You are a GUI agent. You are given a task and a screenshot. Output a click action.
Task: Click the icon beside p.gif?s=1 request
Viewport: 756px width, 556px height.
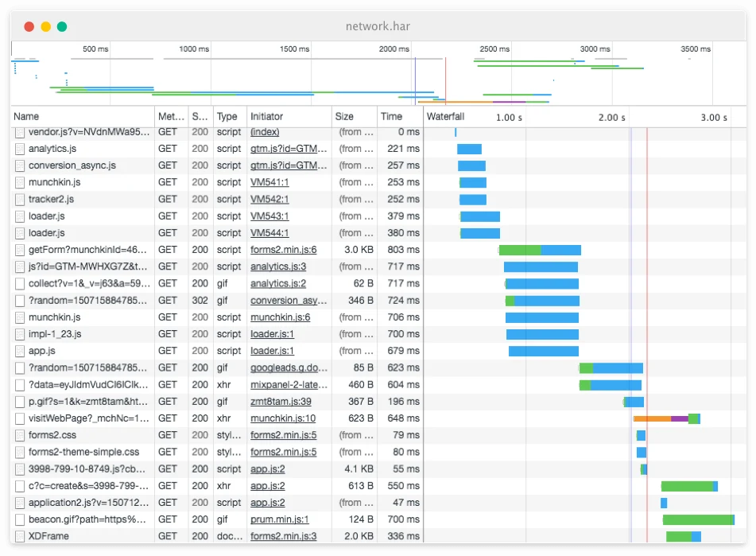(20, 402)
